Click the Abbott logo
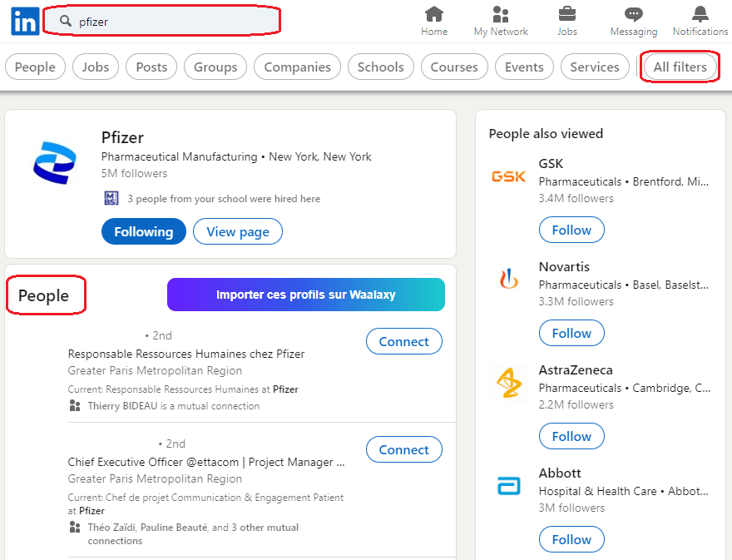 click(x=508, y=485)
